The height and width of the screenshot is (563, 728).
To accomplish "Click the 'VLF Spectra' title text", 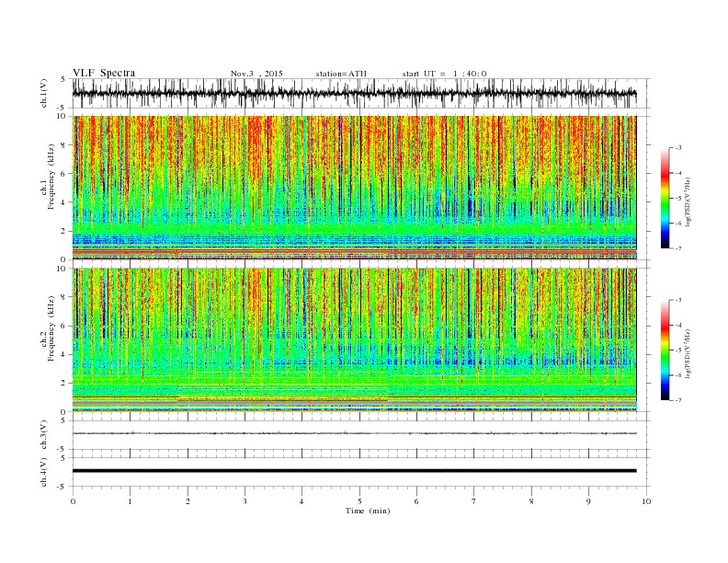I will click(104, 73).
